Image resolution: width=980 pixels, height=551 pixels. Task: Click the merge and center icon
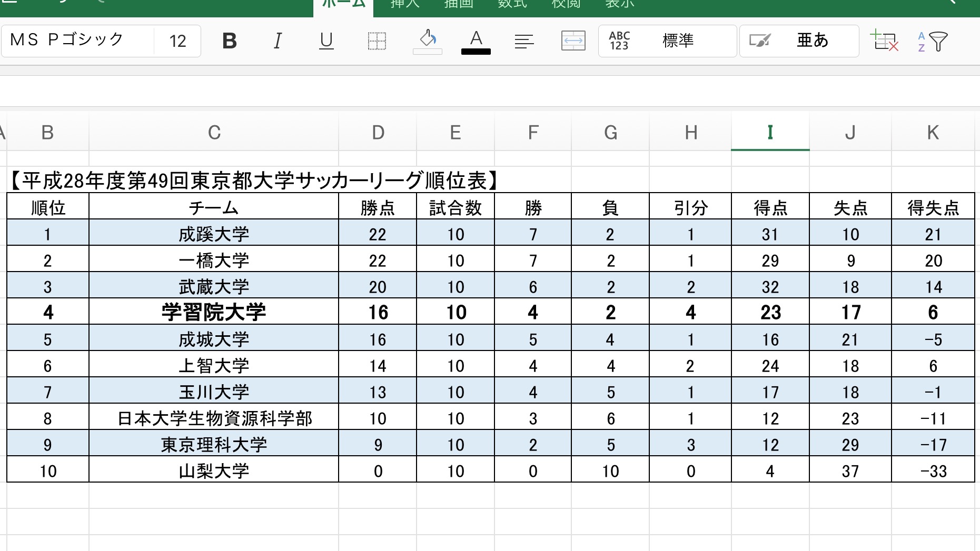click(573, 41)
